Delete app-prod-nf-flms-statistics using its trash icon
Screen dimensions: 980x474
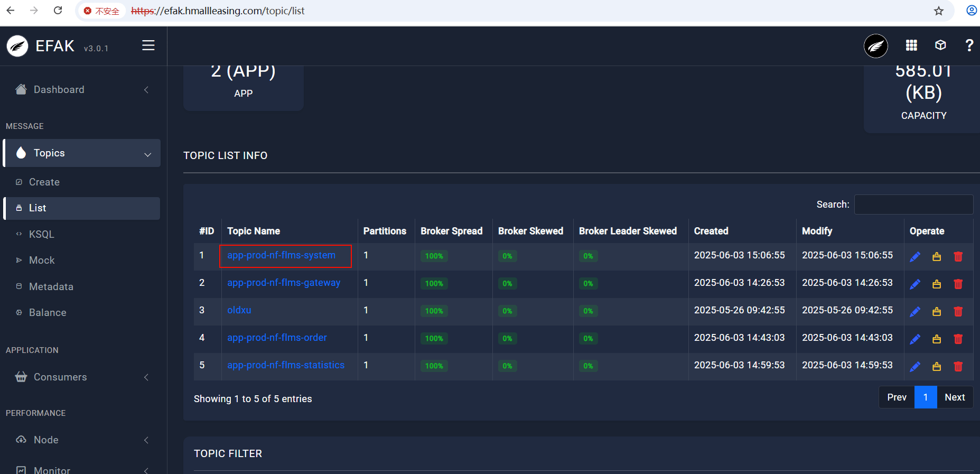[x=958, y=367]
